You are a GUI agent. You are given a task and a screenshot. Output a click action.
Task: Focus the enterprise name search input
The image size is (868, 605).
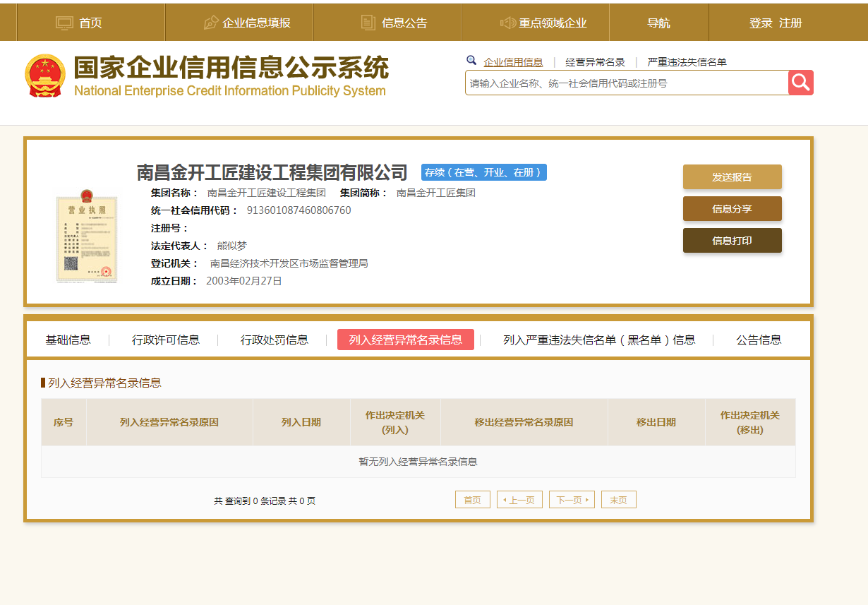[627, 83]
